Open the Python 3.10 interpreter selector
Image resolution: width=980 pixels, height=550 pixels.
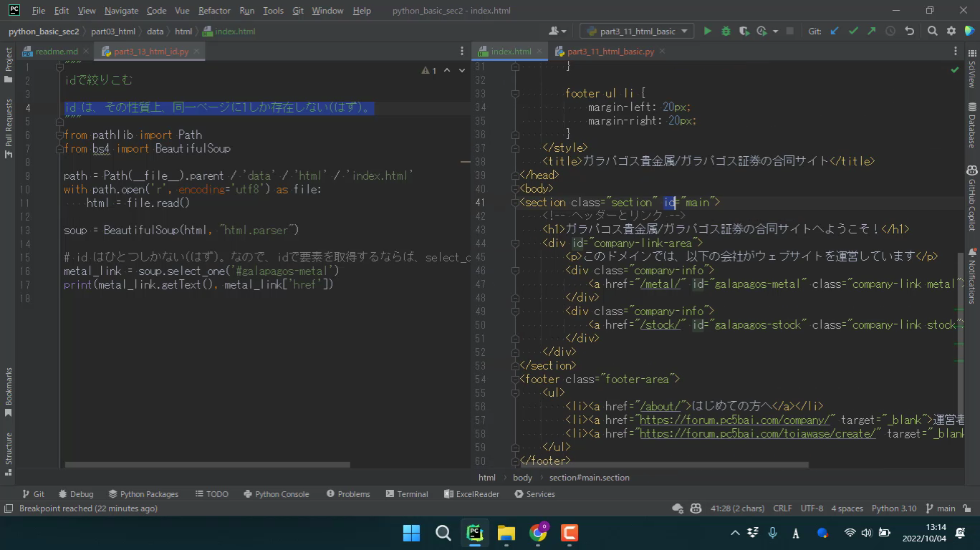(893, 508)
